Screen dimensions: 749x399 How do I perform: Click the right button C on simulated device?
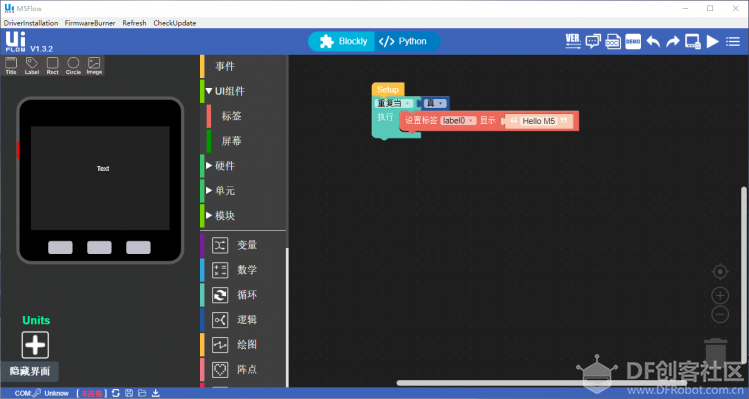pyautogui.click(x=138, y=248)
